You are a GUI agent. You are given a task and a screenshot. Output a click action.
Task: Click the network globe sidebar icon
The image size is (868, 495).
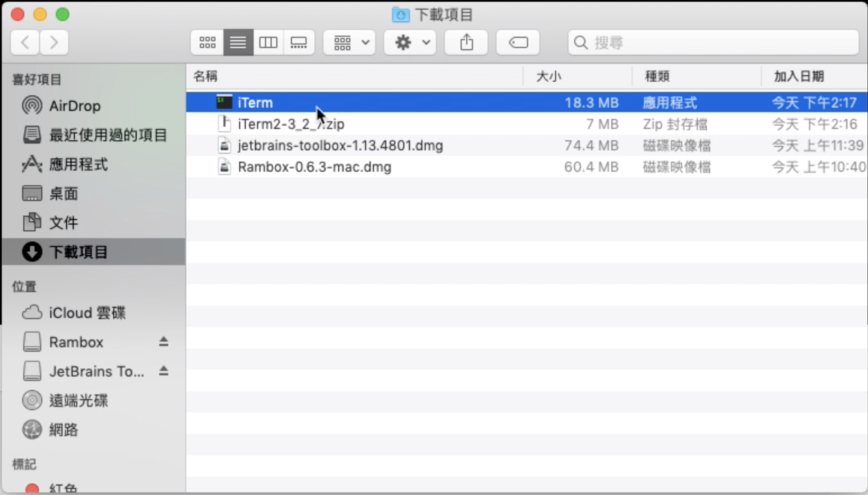coord(32,429)
